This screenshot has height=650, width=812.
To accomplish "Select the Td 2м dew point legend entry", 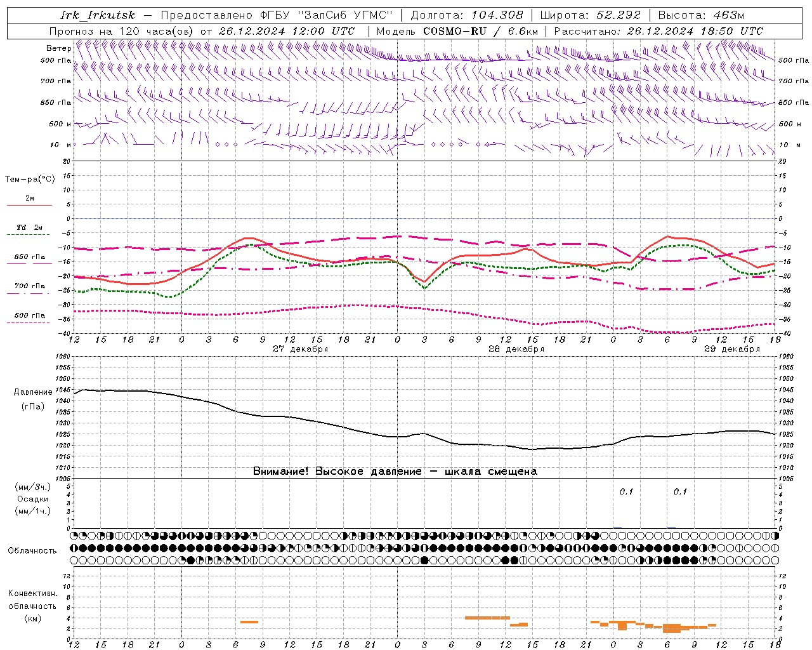I will coord(30,227).
